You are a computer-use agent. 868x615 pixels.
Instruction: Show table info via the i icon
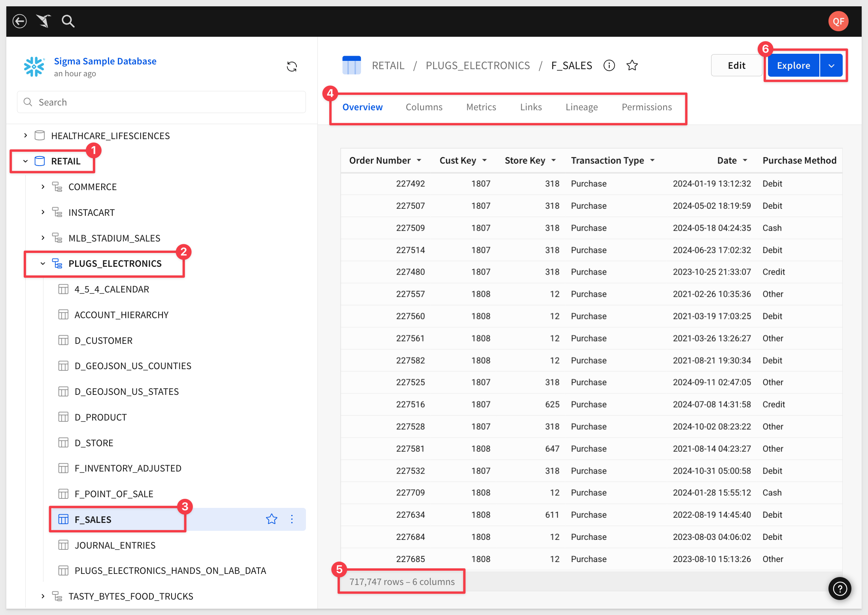click(x=609, y=66)
